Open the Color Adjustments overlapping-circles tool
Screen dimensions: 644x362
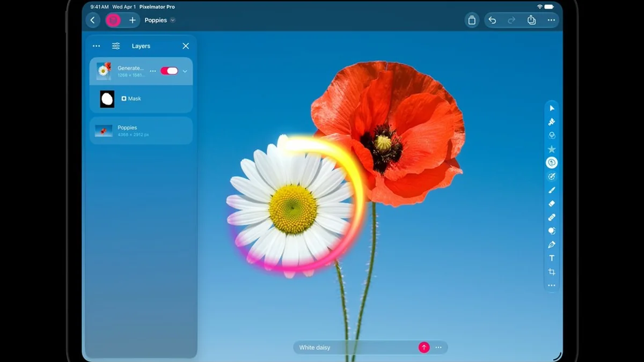click(x=552, y=136)
